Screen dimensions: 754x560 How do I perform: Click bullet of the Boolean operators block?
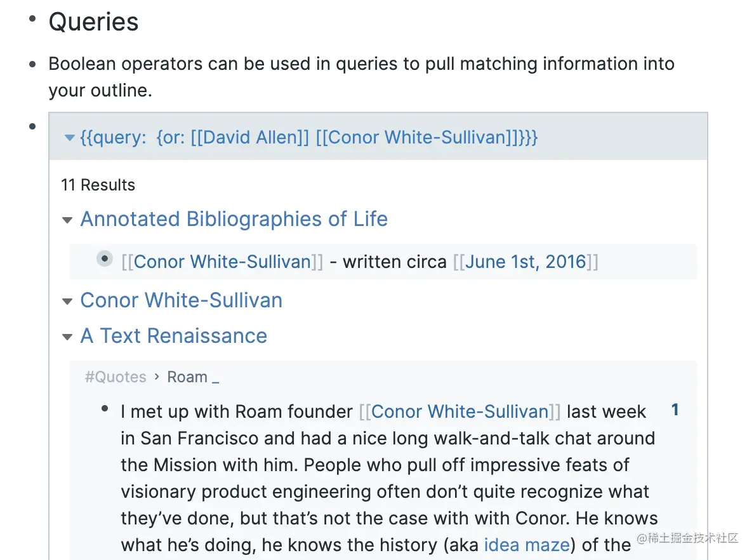[x=32, y=64]
